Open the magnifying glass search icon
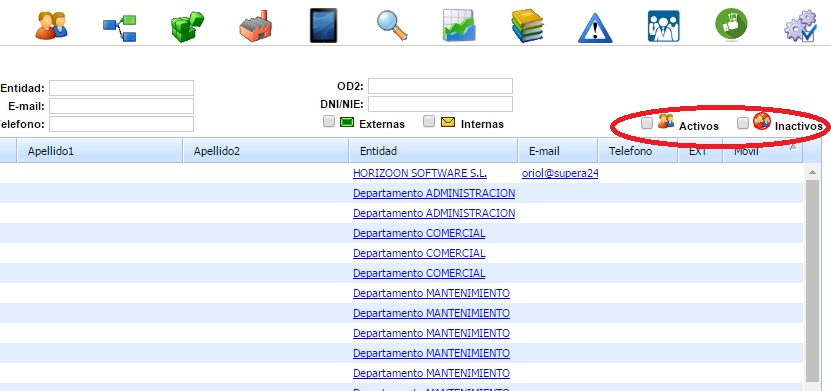Screen dimensions: 831x391 [x=392, y=25]
